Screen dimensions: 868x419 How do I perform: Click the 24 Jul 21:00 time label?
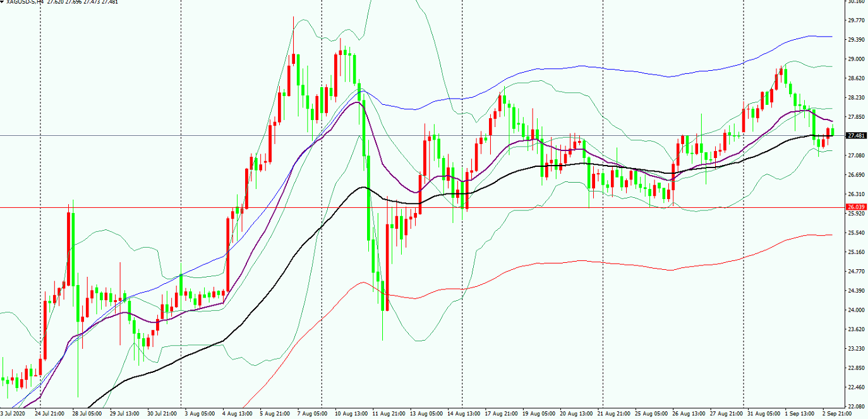click(x=49, y=414)
